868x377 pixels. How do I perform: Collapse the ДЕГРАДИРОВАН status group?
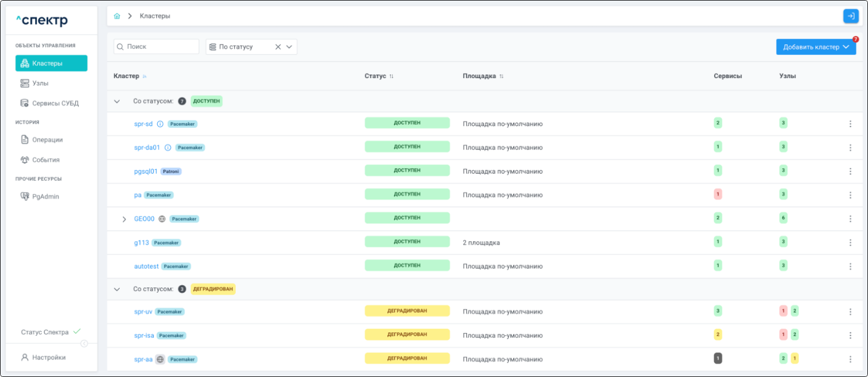click(117, 289)
